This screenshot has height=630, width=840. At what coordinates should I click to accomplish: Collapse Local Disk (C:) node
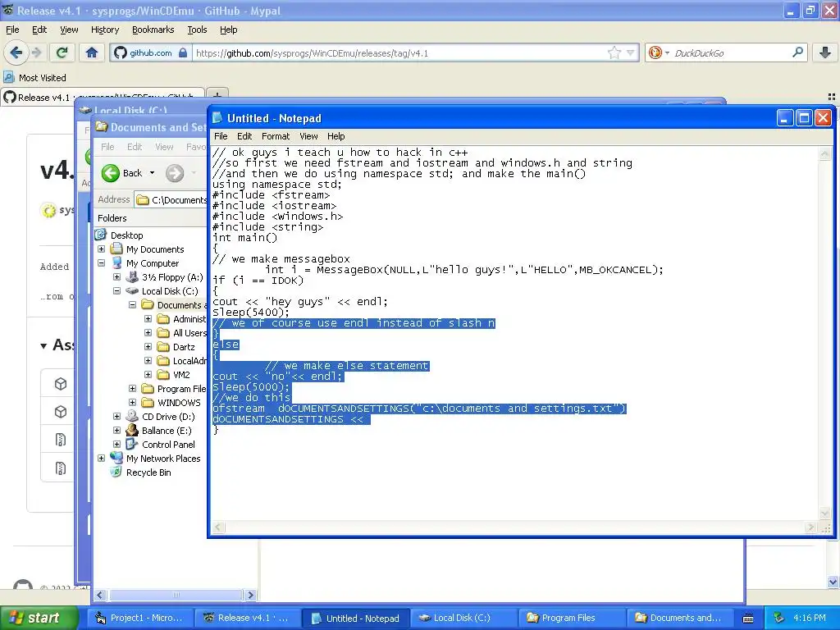(116, 291)
